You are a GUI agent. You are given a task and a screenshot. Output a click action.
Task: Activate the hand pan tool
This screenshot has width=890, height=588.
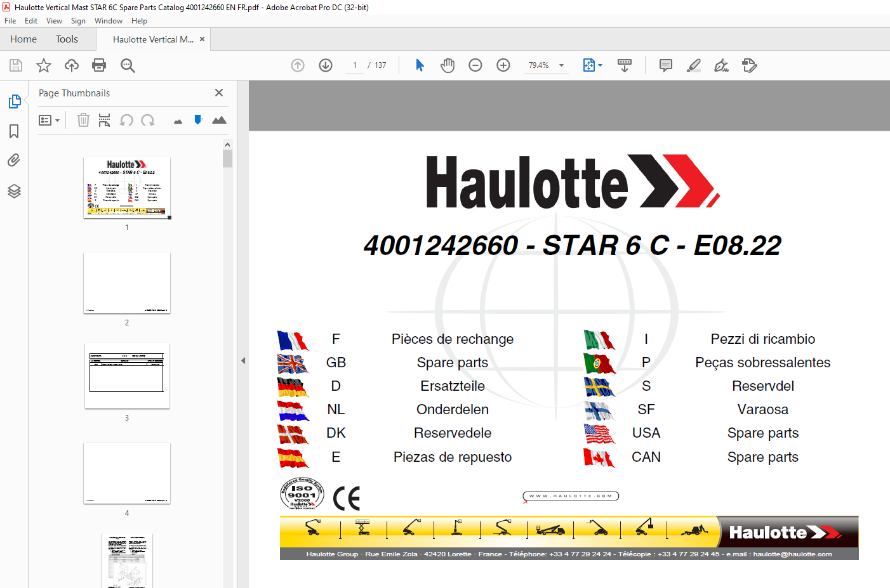coord(448,65)
